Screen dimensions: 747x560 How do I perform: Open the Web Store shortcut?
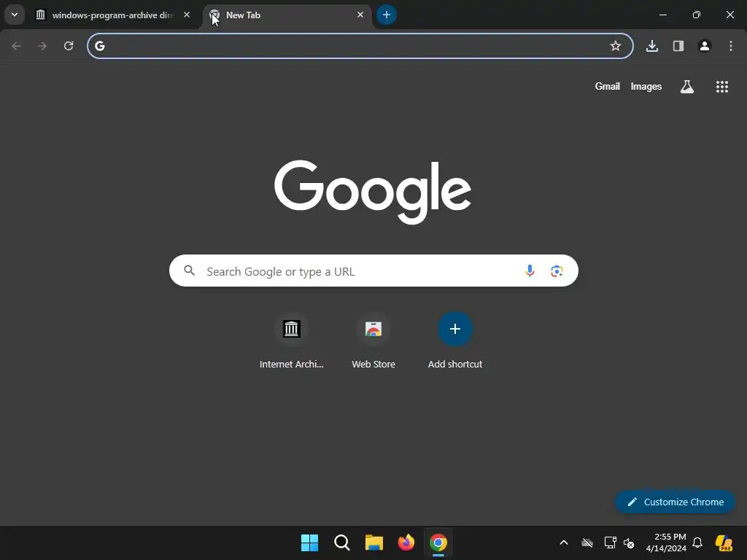pos(373,341)
